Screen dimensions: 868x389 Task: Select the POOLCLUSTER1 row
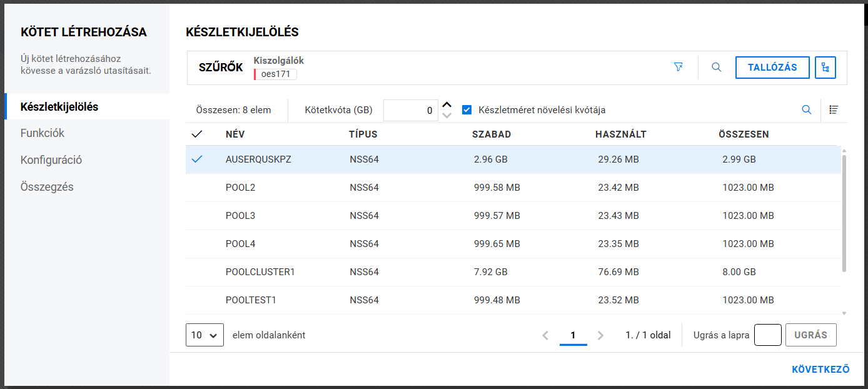tap(513, 272)
